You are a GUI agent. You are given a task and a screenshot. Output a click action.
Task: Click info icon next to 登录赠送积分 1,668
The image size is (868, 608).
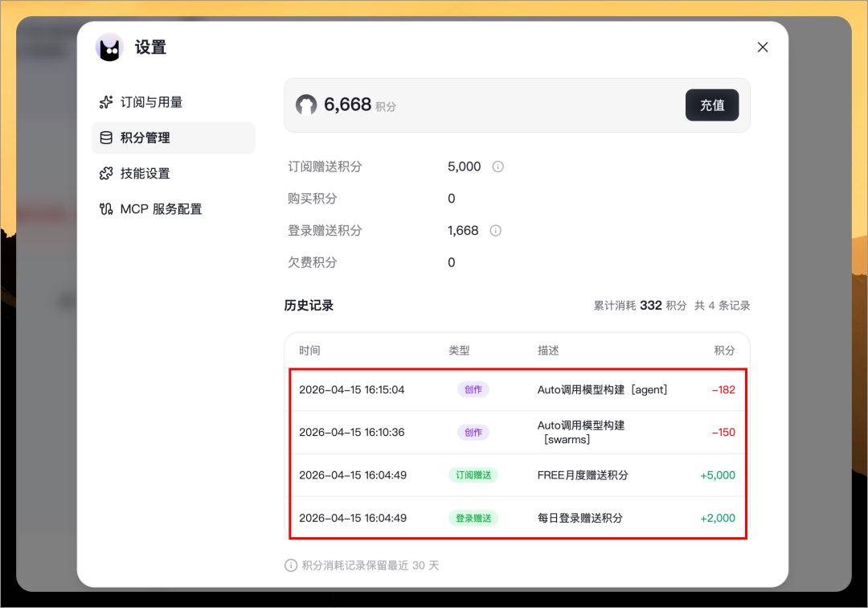click(x=496, y=231)
